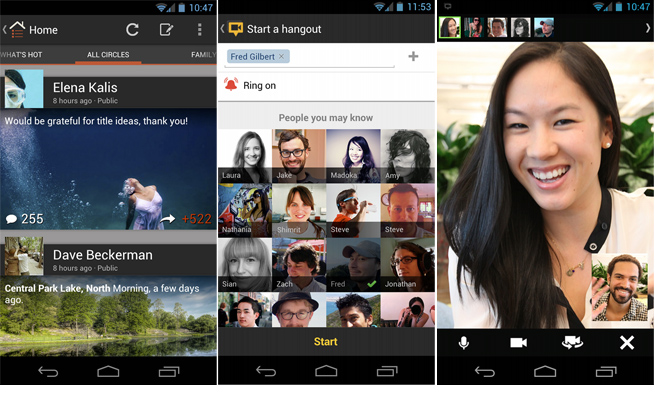The image size is (655, 395).
Task: End the hangout with X icon
Action: [627, 343]
